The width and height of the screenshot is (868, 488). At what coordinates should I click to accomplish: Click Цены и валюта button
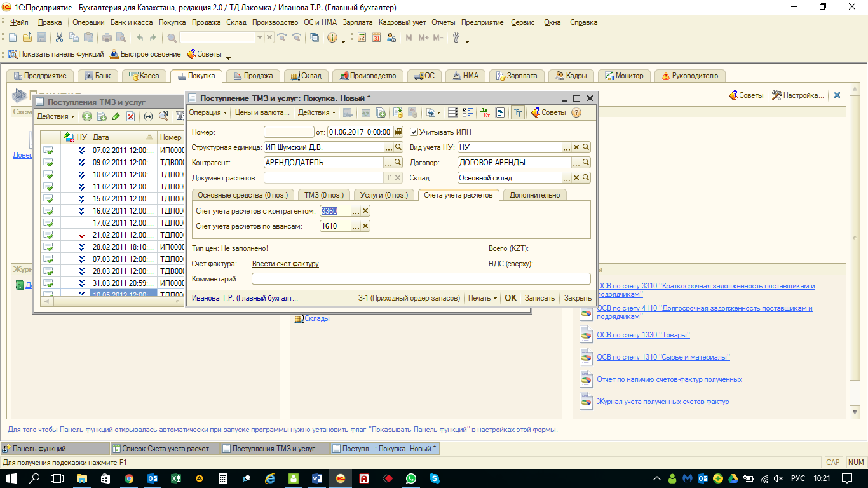tap(262, 112)
